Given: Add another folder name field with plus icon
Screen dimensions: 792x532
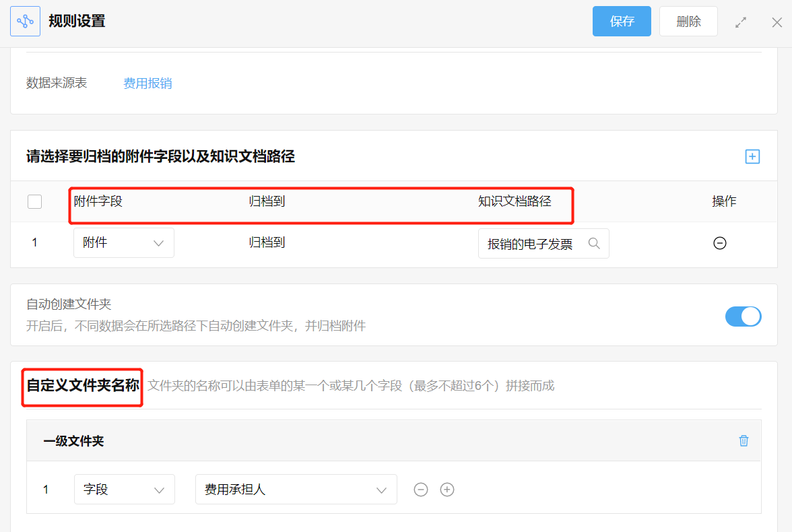Looking at the screenshot, I should coord(447,490).
